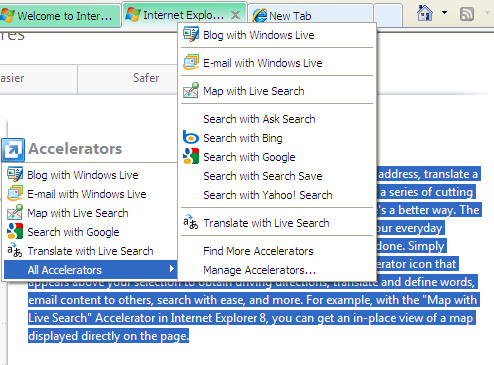Click Google icon in left Accelerators menu
The width and height of the screenshot is (494, 365).
point(15,231)
